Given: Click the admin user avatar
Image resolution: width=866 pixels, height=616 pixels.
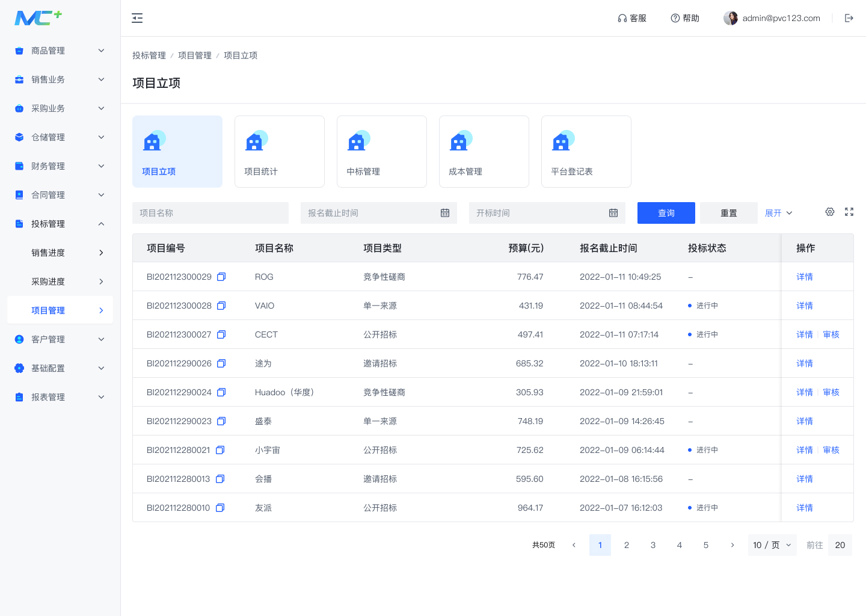Looking at the screenshot, I should [x=731, y=18].
